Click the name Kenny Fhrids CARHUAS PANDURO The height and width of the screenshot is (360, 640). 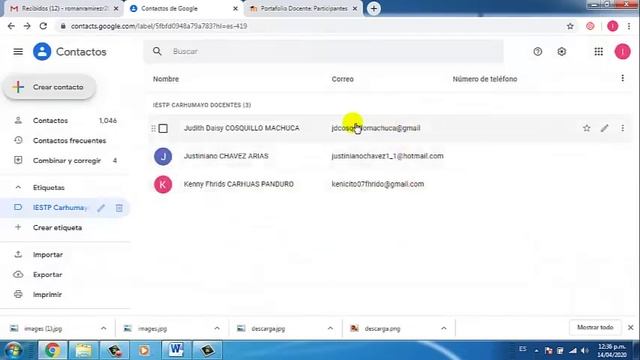coord(239,184)
